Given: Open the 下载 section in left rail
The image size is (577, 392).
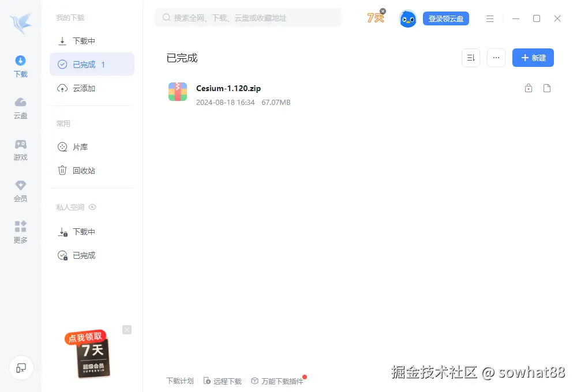Looking at the screenshot, I should coord(21,66).
